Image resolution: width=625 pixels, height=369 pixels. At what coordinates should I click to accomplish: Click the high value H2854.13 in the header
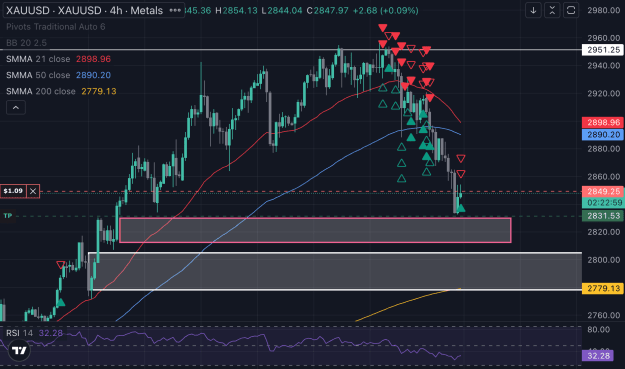tap(236, 10)
